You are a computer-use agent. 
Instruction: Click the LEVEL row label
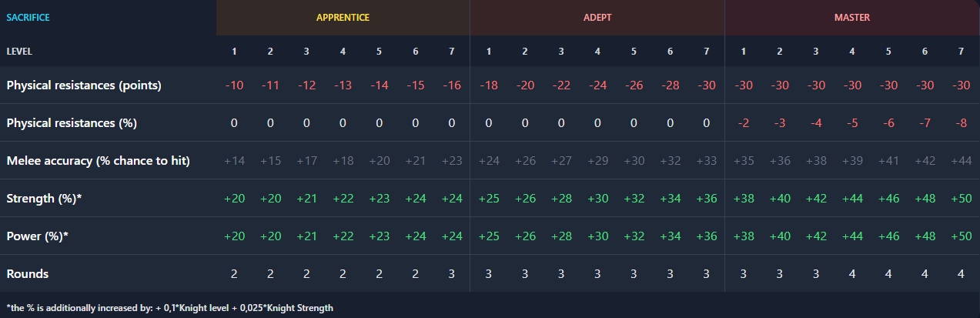click(19, 51)
